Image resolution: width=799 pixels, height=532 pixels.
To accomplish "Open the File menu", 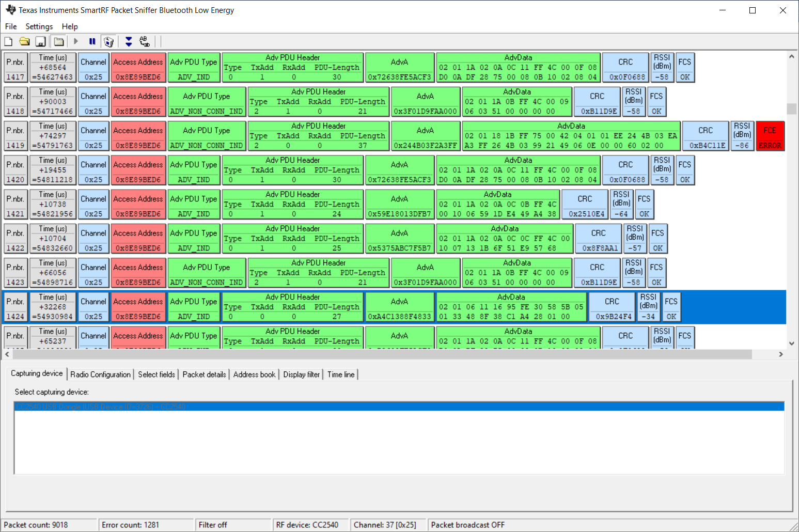I will tap(11, 26).
